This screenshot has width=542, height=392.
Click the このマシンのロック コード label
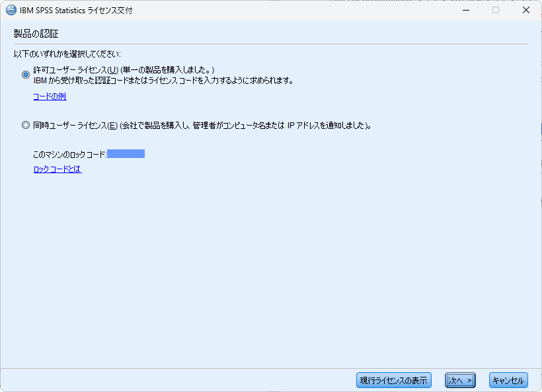point(70,154)
